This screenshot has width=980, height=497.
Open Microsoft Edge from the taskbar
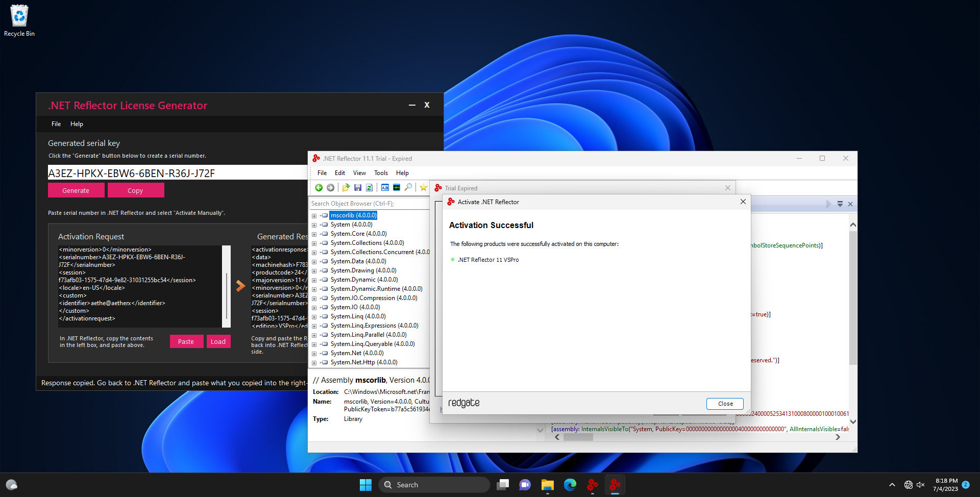(570, 485)
